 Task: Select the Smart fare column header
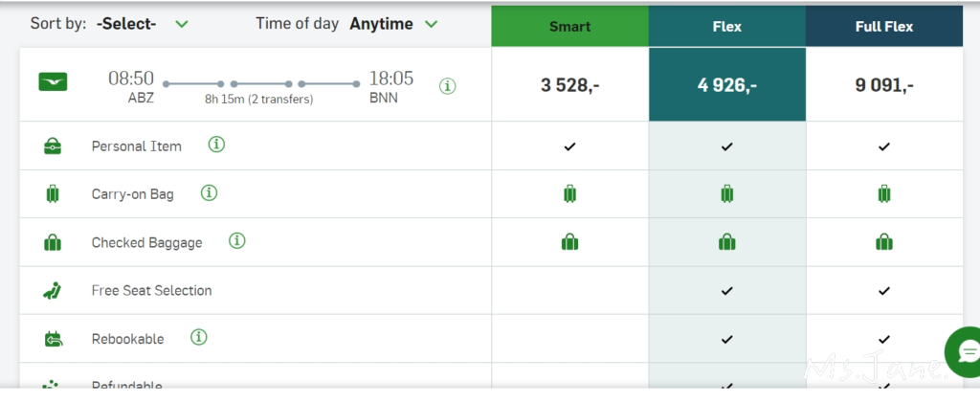click(569, 27)
